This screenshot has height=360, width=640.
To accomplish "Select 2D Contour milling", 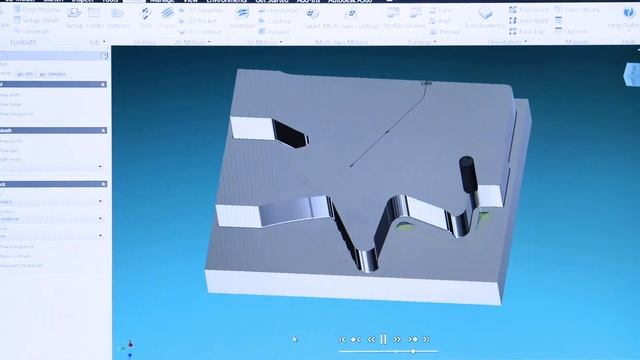I will (x=200, y=31).
